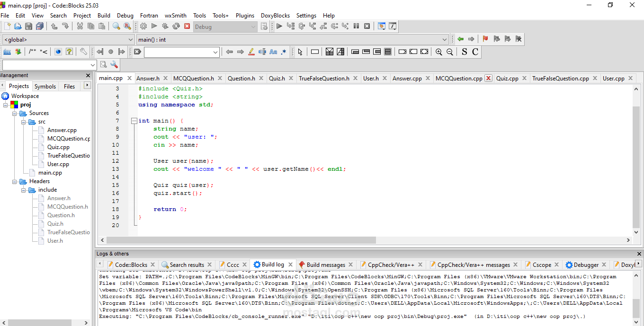Toggle the record dot button
Image resolution: width=644 pixels, height=326 pixels.
click(111, 52)
